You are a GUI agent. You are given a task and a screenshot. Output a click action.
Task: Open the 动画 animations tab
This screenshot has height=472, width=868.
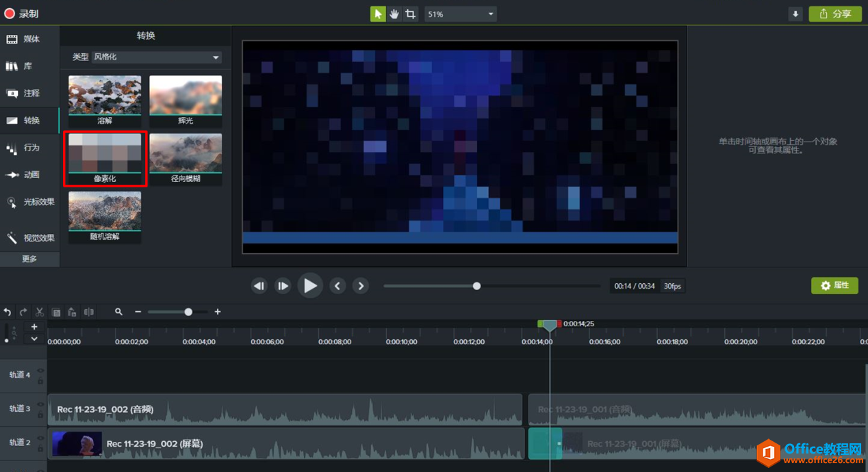[29, 174]
